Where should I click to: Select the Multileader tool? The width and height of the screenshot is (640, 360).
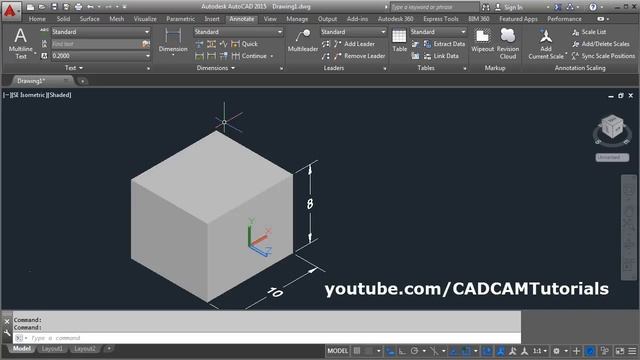(x=303, y=40)
